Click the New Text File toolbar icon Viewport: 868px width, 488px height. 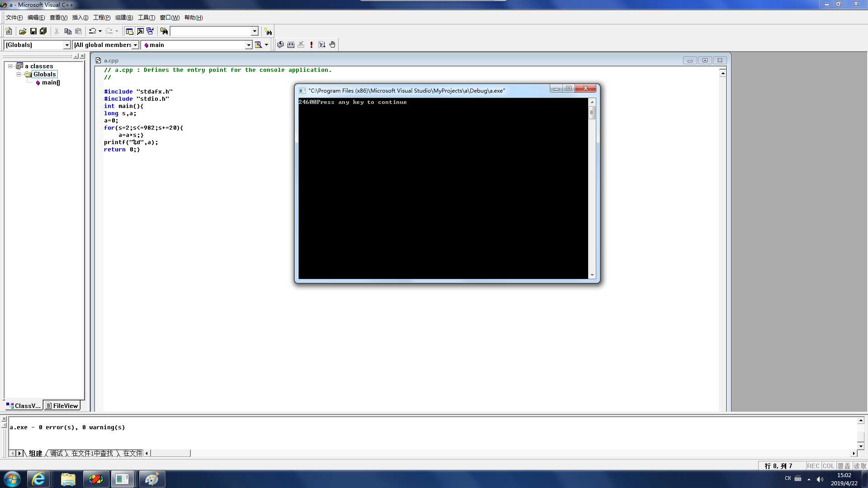pos(9,31)
